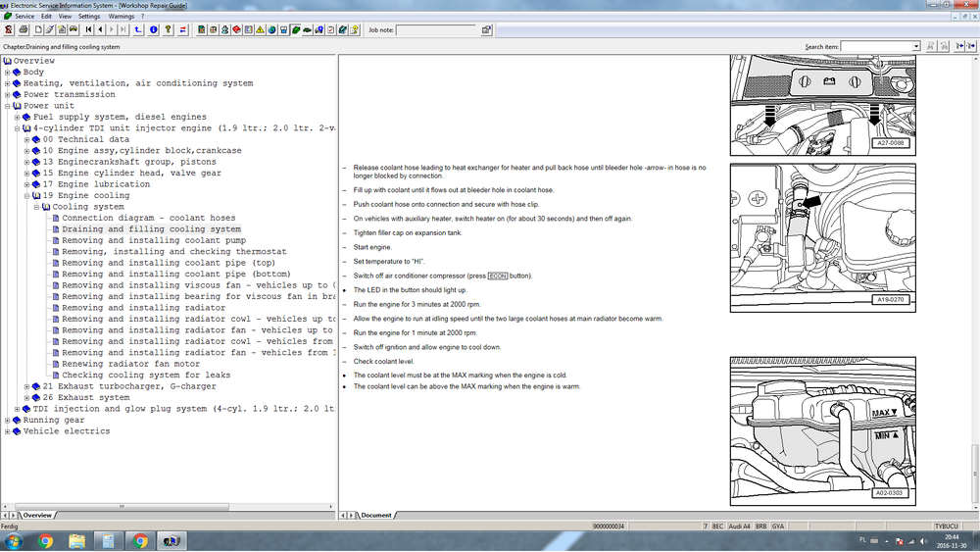The image size is (980, 552).
Task: Expand the Body tree node
Action: click(8, 73)
